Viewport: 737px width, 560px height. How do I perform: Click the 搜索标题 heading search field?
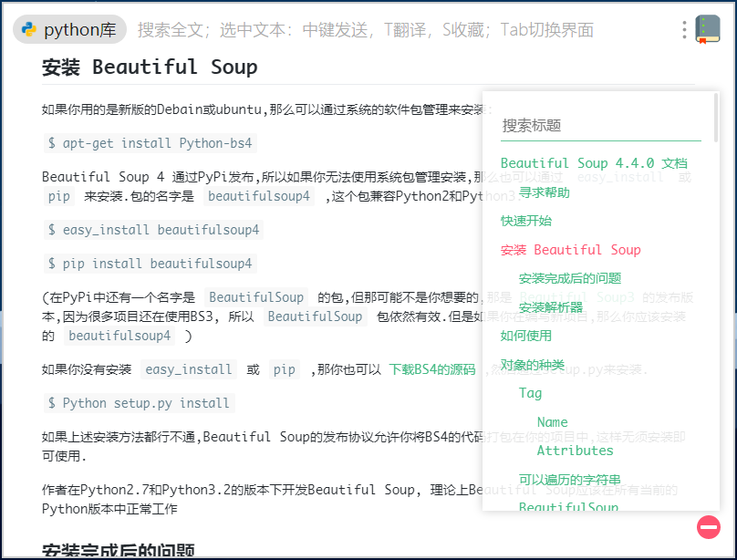601,126
